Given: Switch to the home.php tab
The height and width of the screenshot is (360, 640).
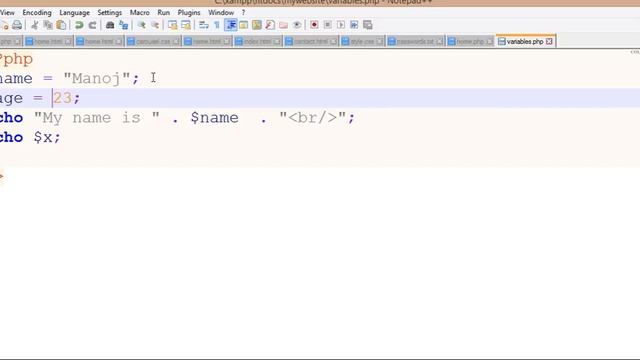Looking at the screenshot, I should click(470, 42).
